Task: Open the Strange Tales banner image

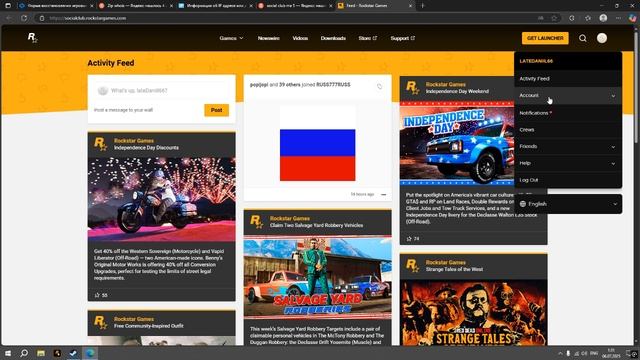Action: coord(473,312)
